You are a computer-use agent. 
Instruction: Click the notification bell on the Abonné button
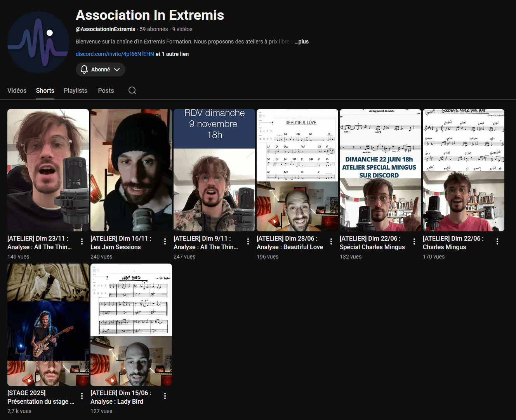coord(84,69)
